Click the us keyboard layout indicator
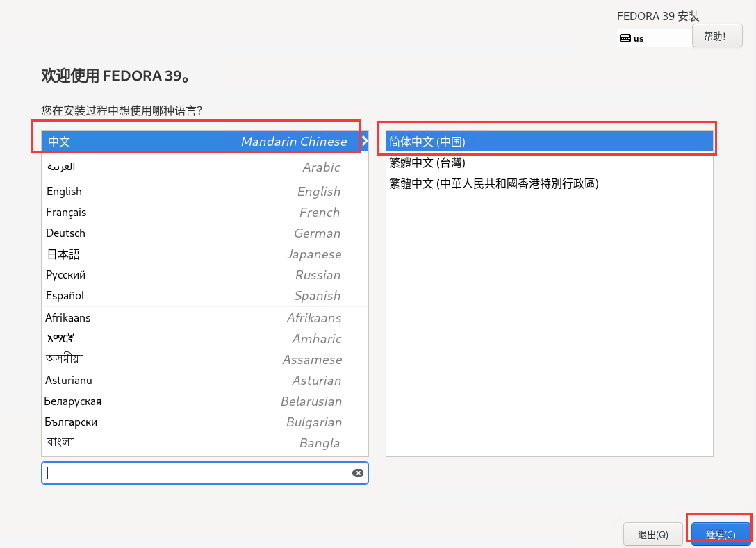 coord(639,38)
